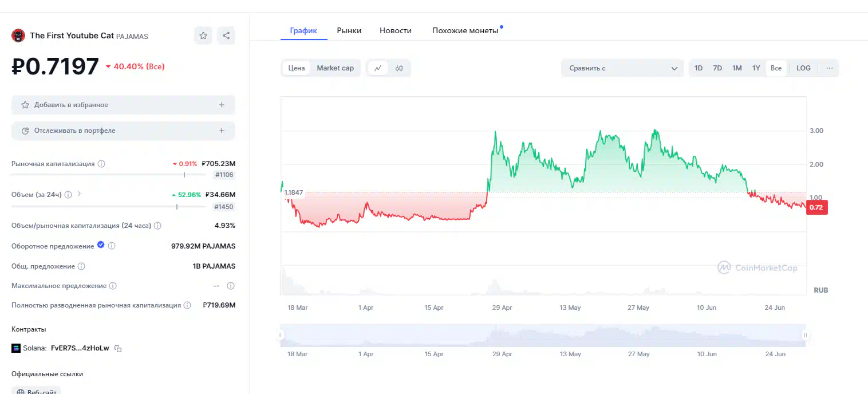Click Отслеживать в портфеле button
Screen dimensions: 868x394
point(123,131)
